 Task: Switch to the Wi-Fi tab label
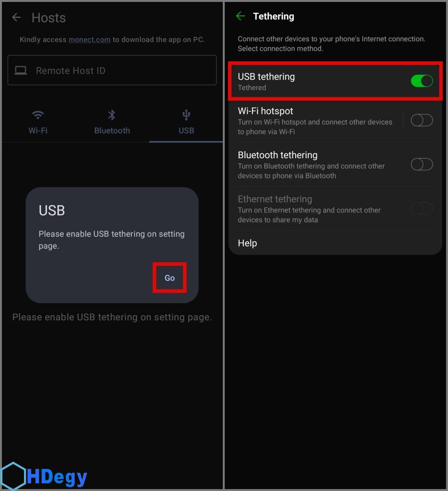[x=38, y=130]
